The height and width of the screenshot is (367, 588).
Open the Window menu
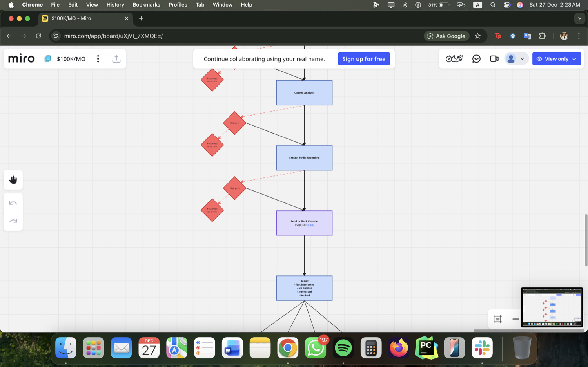[x=223, y=5]
